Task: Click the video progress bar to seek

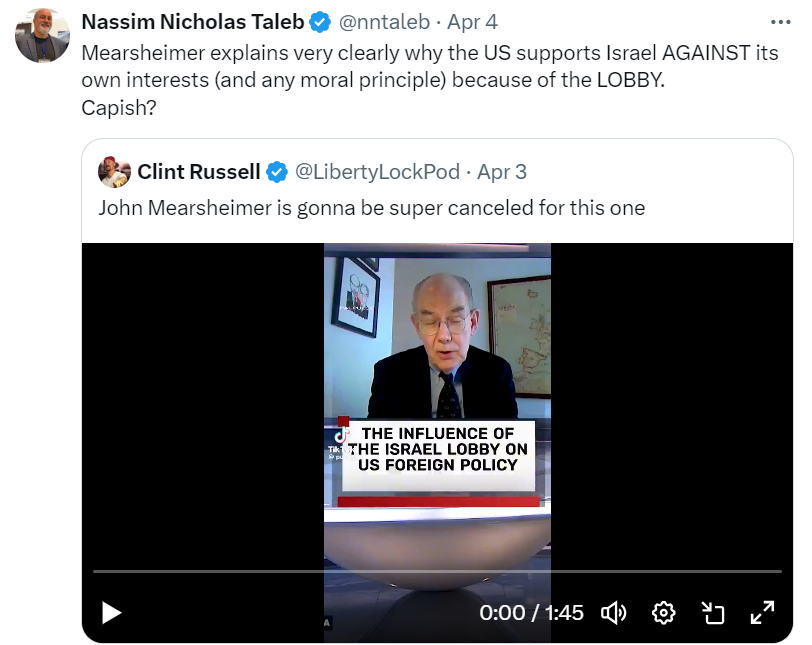Action: (437, 571)
